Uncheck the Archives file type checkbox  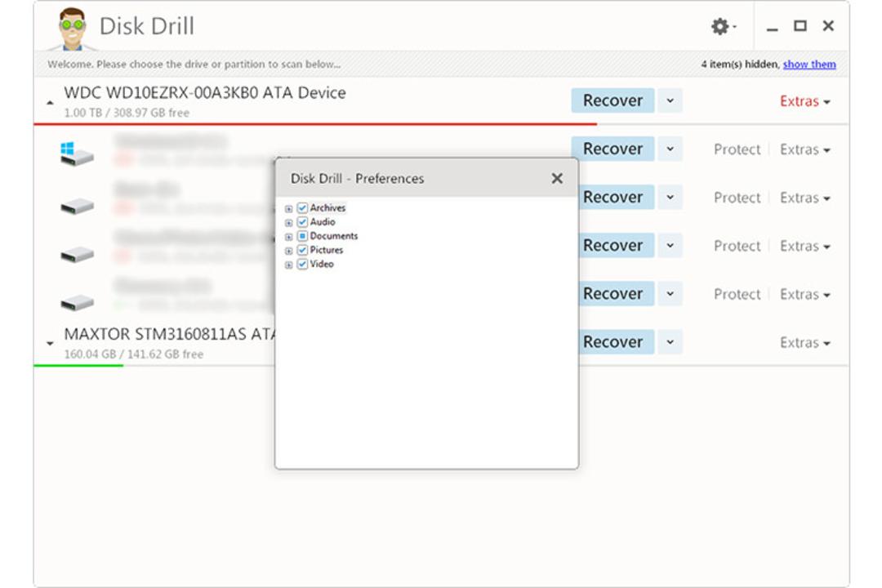tap(302, 207)
